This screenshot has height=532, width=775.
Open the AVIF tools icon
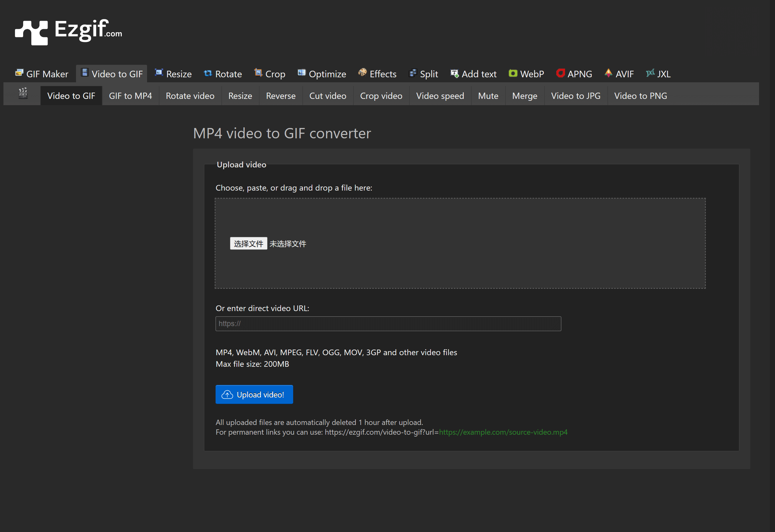pyautogui.click(x=608, y=73)
